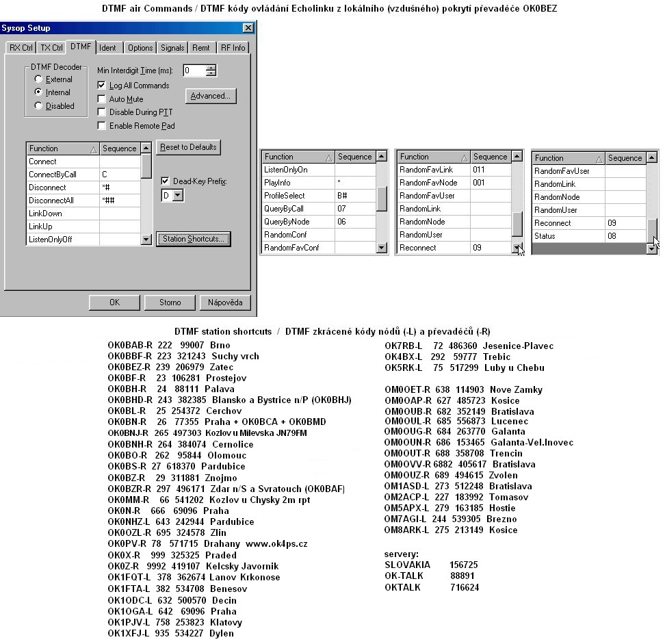Select the RandomFavConf function row
The width and height of the screenshot is (665, 644).
pyautogui.click(x=319, y=247)
